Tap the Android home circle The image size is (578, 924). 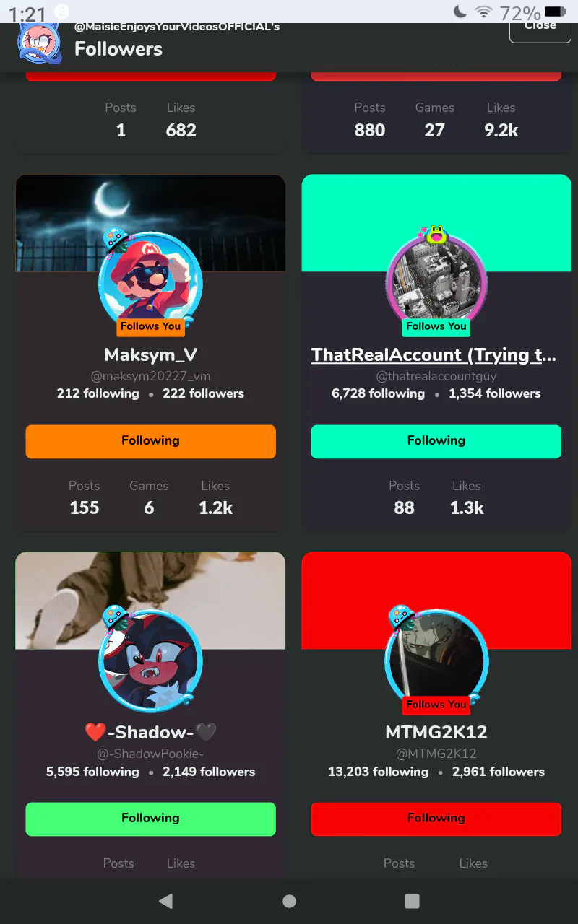click(289, 901)
